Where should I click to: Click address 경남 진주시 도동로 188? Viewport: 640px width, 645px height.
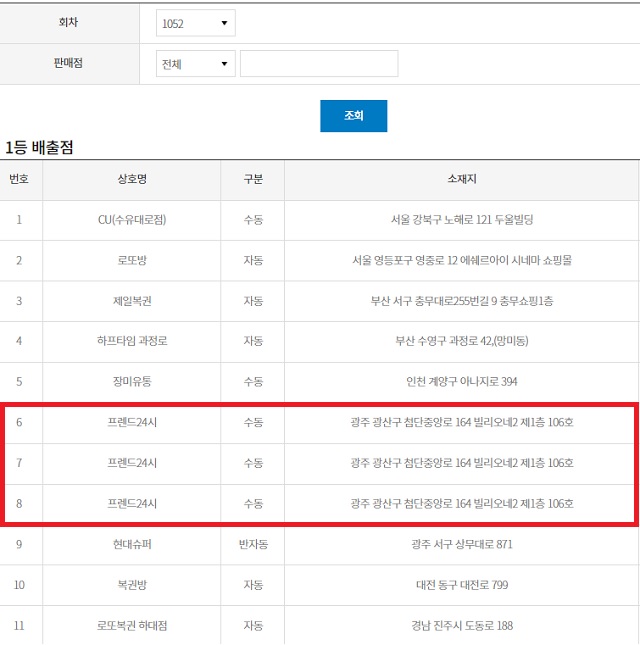pyautogui.click(x=462, y=626)
